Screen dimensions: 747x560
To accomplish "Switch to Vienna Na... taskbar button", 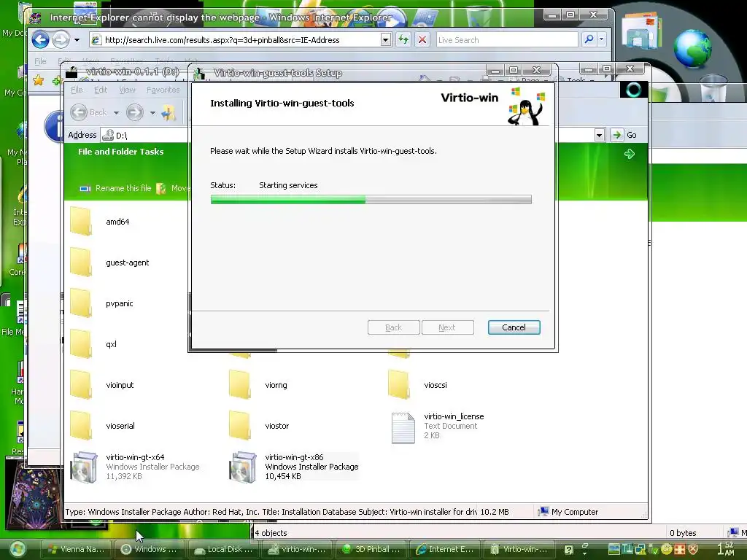I will click(x=76, y=549).
